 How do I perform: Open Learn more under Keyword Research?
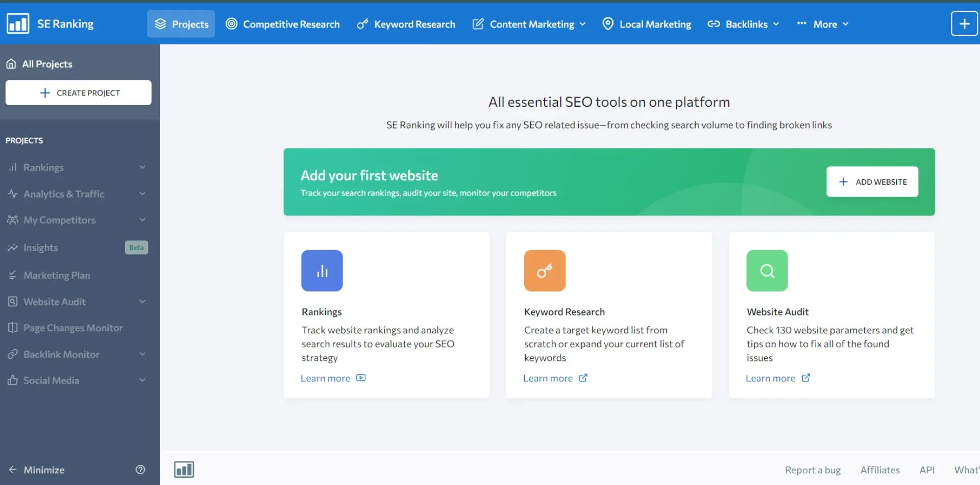click(x=548, y=378)
